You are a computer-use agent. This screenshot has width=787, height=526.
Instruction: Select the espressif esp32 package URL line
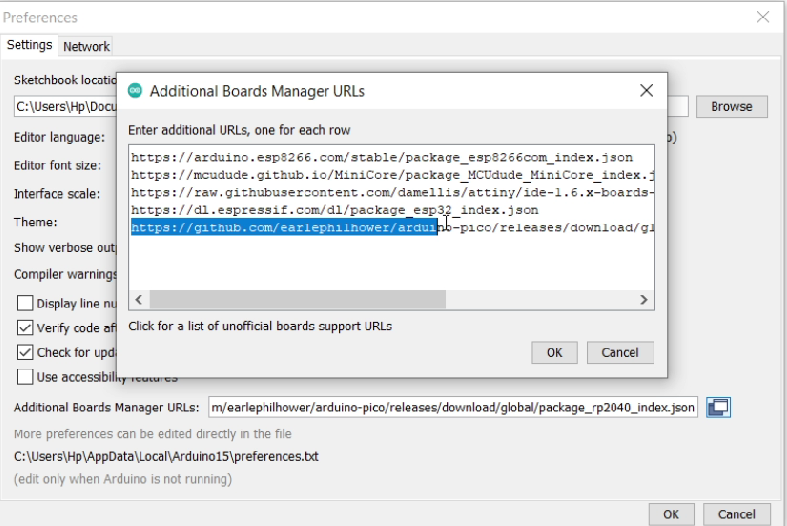[x=335, y=210]
